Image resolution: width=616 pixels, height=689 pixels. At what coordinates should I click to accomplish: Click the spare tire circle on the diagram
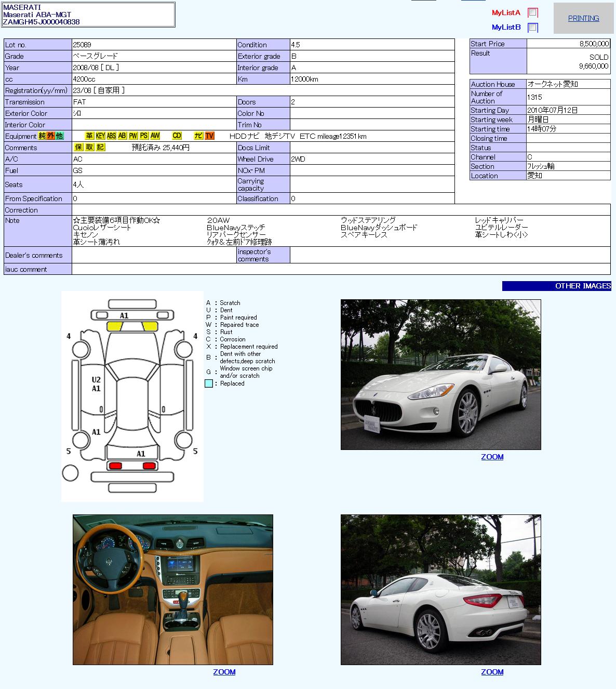point(70,473)
